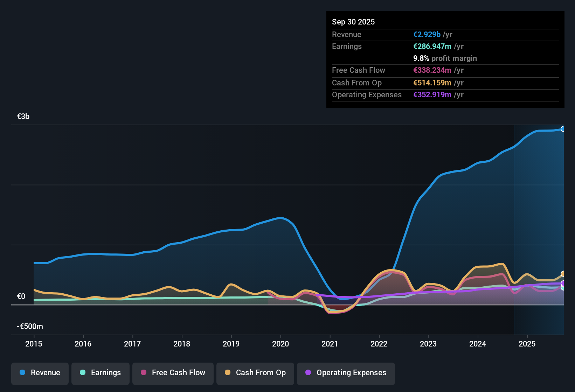Click the 2023 x-axis label
575x392 pixels.
(x=428, y=344)
